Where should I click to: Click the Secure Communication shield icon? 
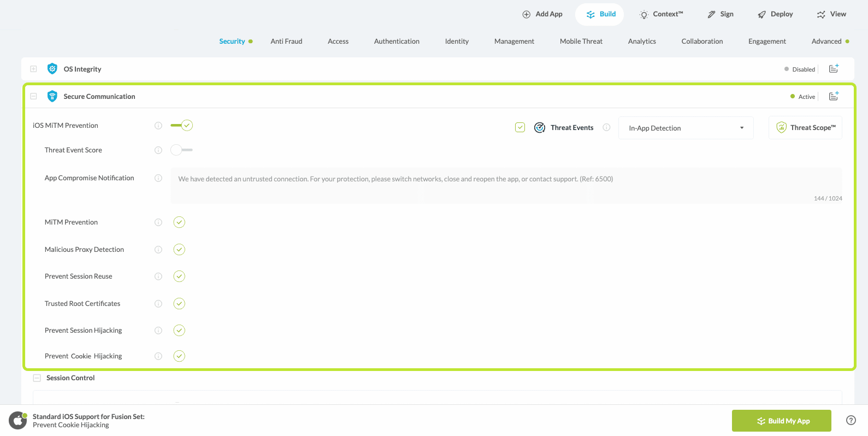[x=52, y=97]
